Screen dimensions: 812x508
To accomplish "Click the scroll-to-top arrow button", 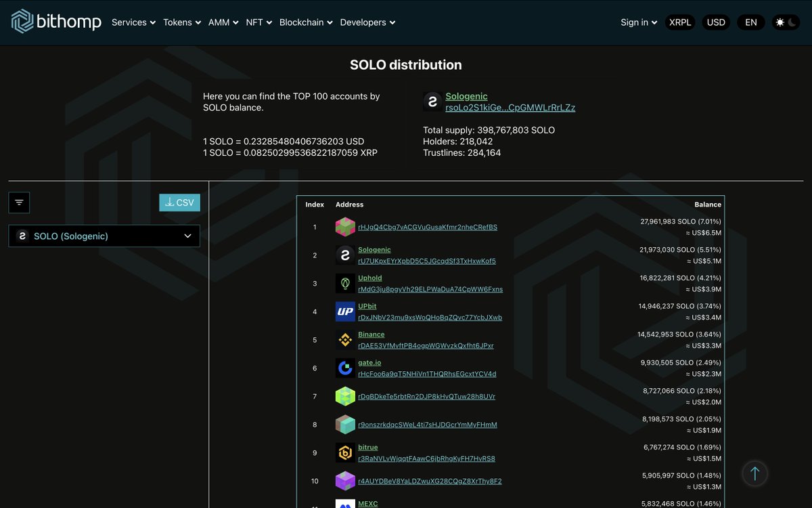I will click(755, 473).
